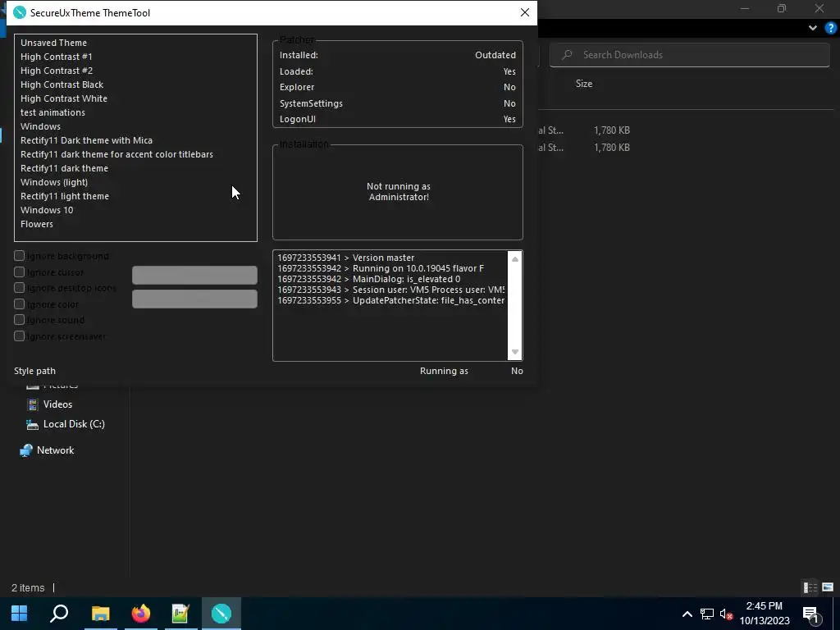Click the Style path label
Screen dimensions: 840x630
34,371
